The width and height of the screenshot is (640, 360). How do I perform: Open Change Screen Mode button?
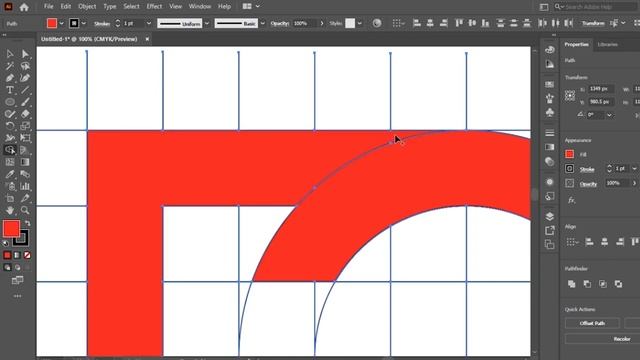click(17, 280)
